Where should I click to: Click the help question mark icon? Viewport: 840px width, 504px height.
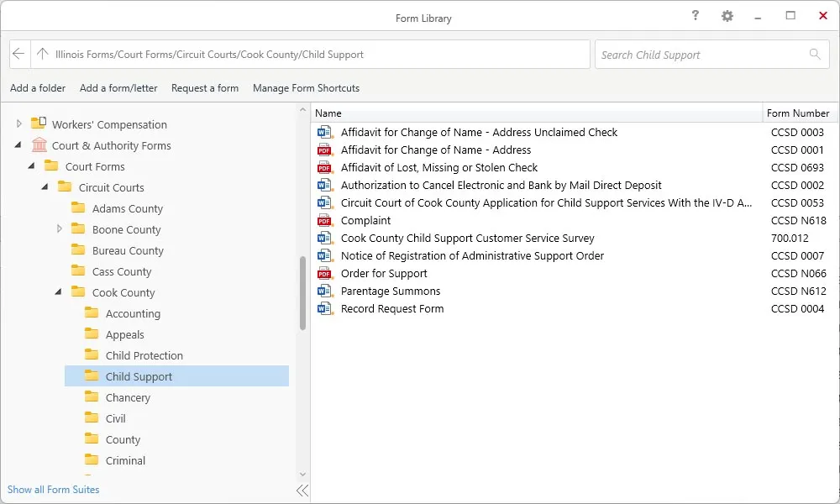[x=695, y=15]
